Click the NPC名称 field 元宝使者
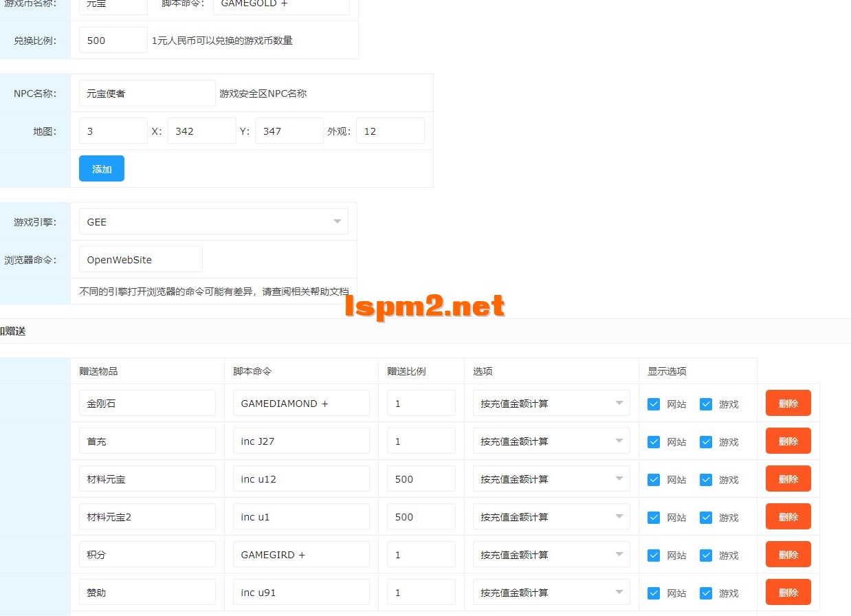This screenshot has width=851, height=616. click(147, 93)
